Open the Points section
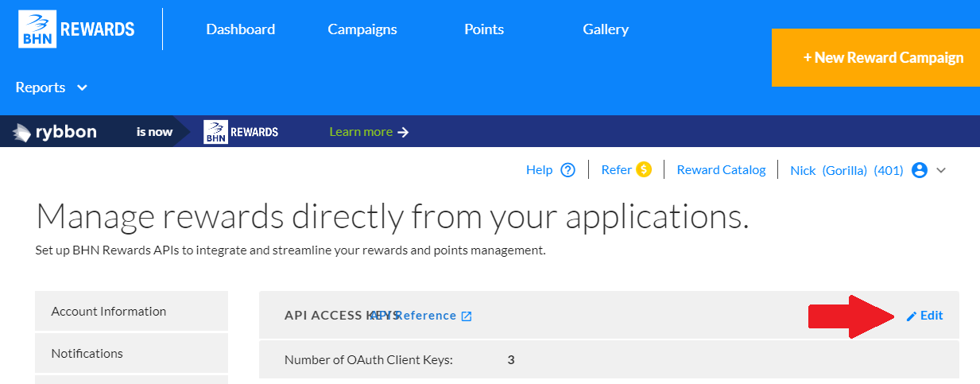Image resolution: width=980 pixels, height=384 pixels. pyautogui.click(x=484, y=29)
